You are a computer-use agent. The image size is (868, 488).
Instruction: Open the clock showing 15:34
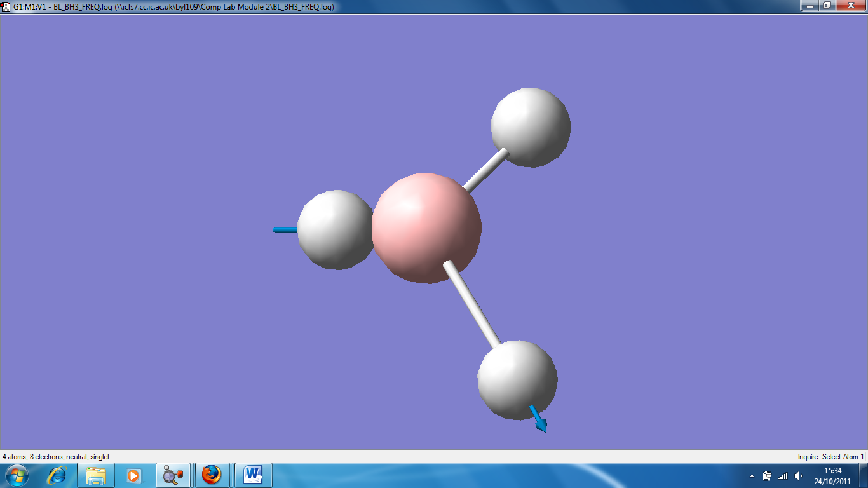tap(832, 476)
